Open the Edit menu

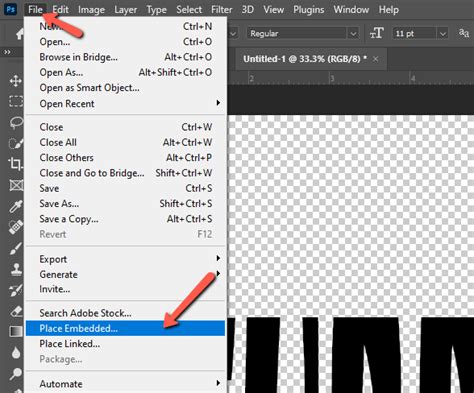tap(60, 10)
